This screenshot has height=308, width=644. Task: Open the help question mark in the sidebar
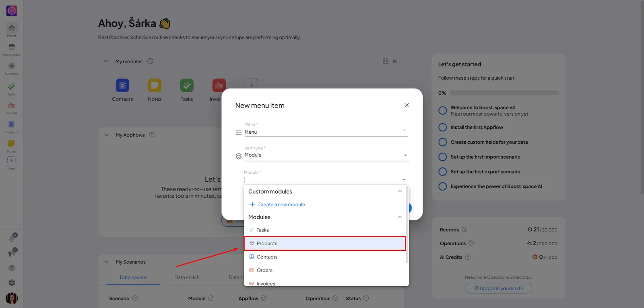point(12,268)
